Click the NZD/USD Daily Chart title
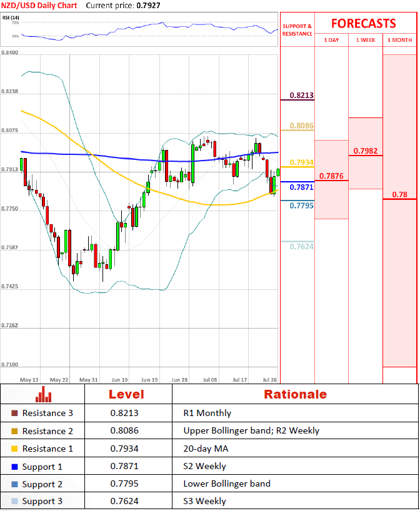The height and width of the screenshot is (511, 420). point(39,5)
